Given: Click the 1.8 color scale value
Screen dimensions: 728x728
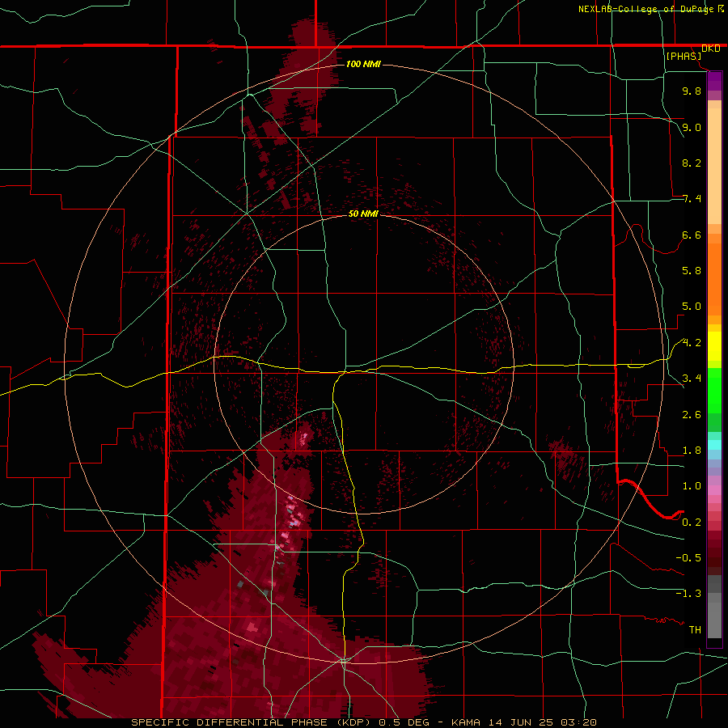Looking at the screenshot, I should coord(692,451).
